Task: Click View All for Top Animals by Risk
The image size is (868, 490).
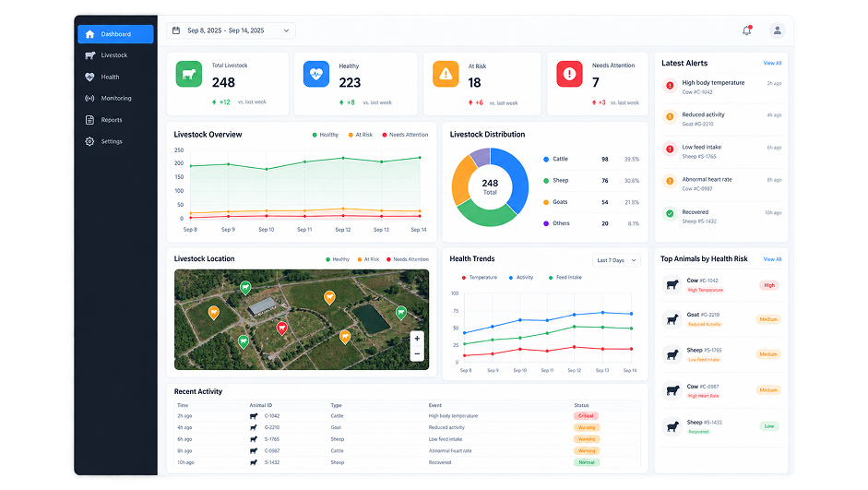Action: pos(772,259)
